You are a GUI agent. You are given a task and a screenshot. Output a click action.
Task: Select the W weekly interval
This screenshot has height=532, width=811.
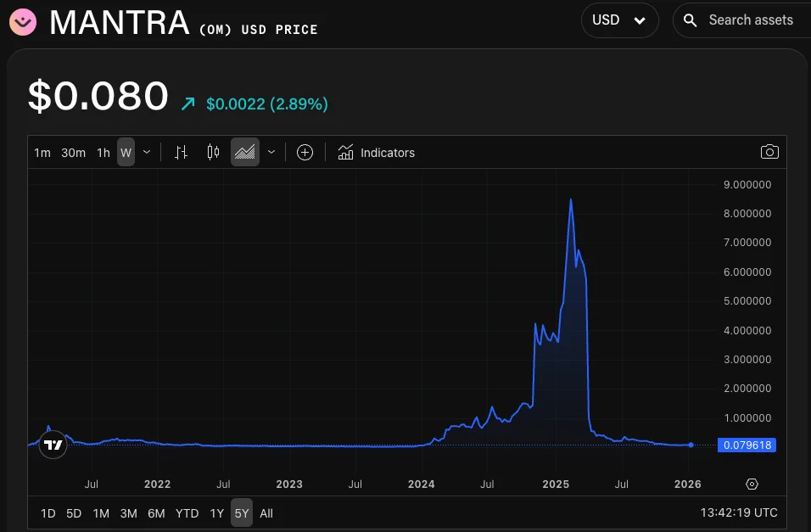[126, 153]
